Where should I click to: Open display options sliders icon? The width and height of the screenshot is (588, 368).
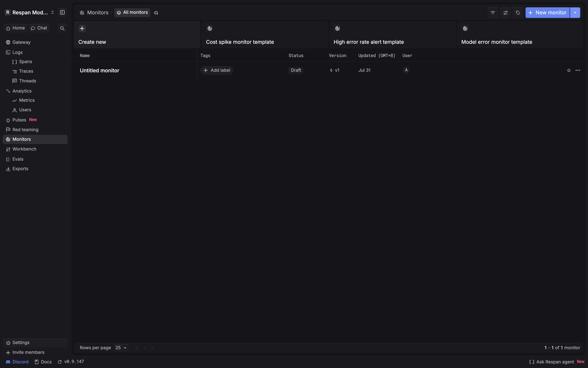[x=505, y=13]
